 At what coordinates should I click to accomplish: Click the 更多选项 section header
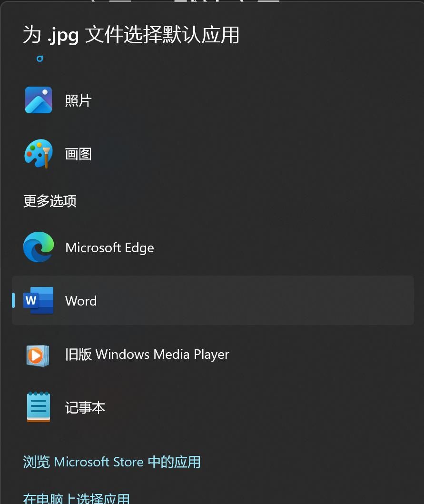[50, 201]
